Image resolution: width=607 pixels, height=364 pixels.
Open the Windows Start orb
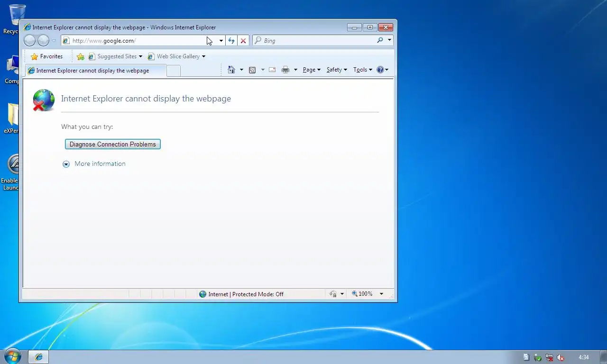click(x=12, y=356)
